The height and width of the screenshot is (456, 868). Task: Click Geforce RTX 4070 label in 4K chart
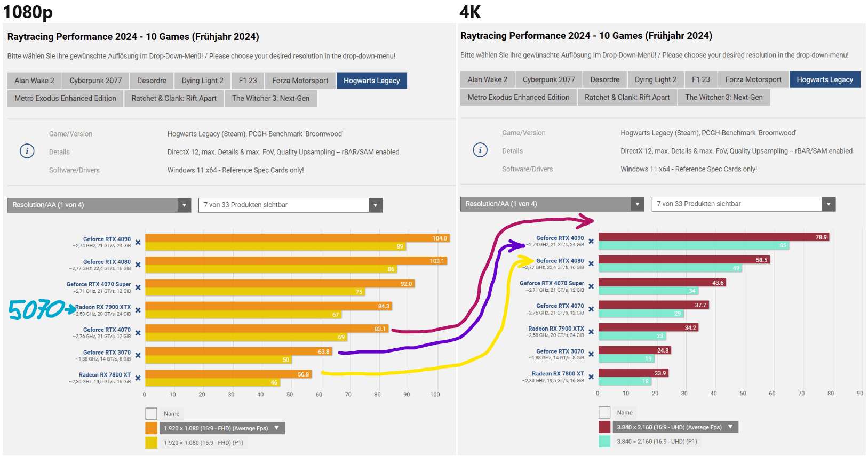pos(560,306)
